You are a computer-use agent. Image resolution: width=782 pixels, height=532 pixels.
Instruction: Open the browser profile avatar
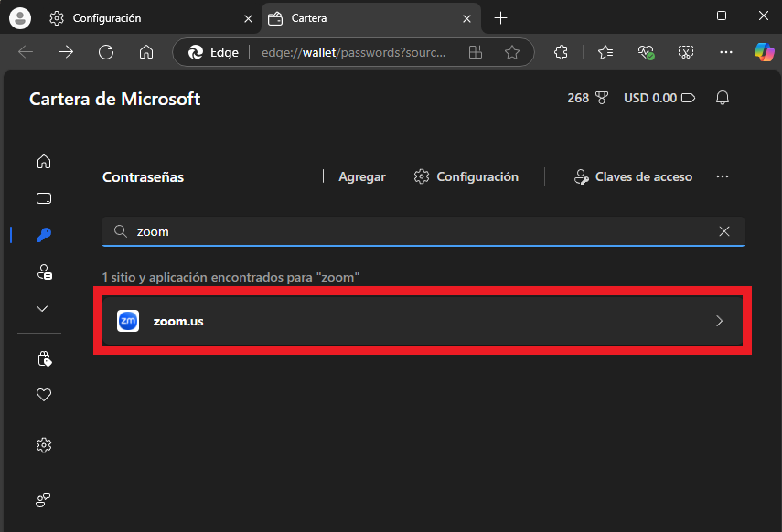20,18
